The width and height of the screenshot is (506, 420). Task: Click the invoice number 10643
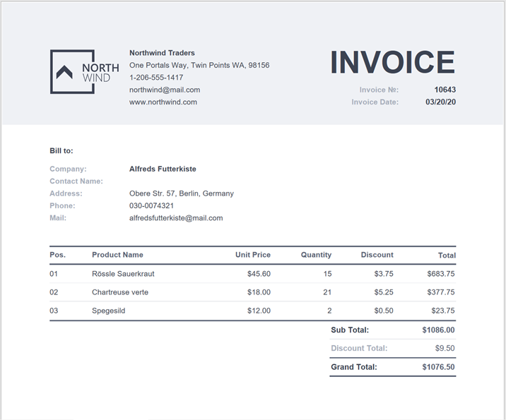(x=445, y=90)
